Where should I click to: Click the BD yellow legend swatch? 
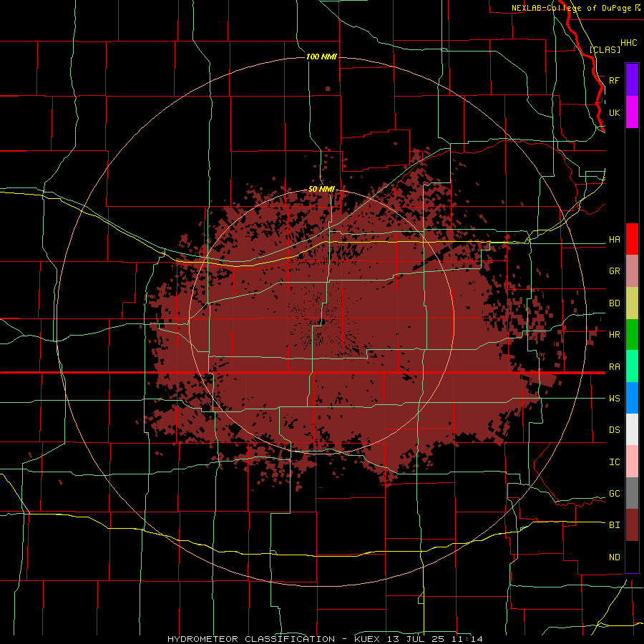pyautogui.click(x=632, y=303)
